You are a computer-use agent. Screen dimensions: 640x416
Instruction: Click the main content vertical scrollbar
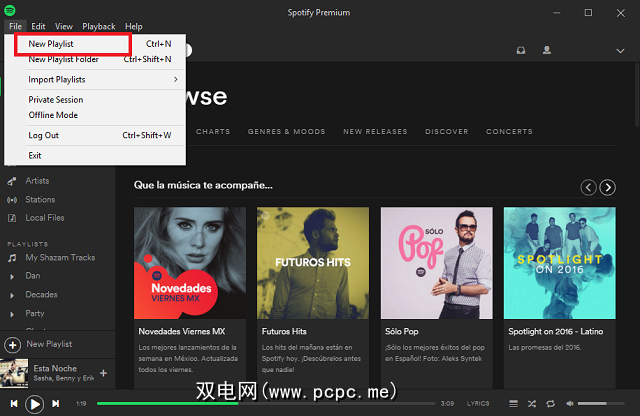coord(637,95)
